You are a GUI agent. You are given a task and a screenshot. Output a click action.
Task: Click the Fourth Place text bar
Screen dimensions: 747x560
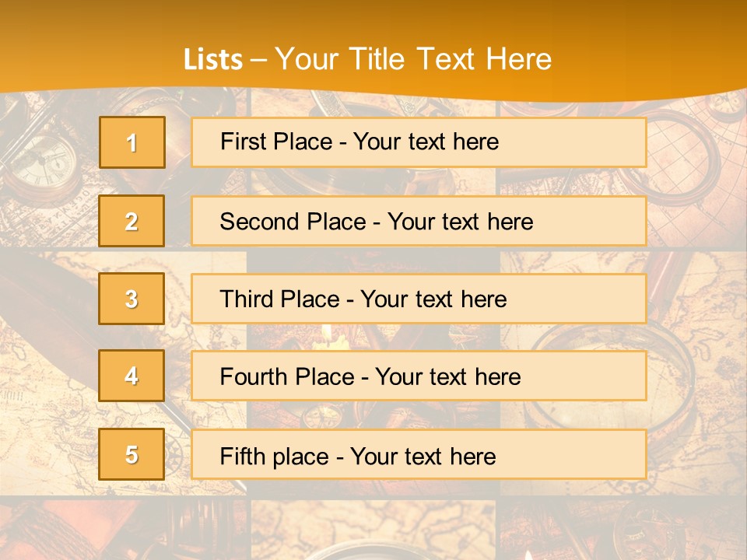(x=419, y=376)
